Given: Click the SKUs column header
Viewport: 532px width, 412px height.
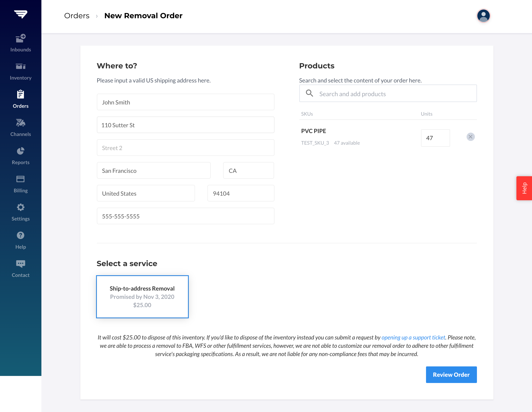Looking at the screenshot, I should click(x=307, y=114).
